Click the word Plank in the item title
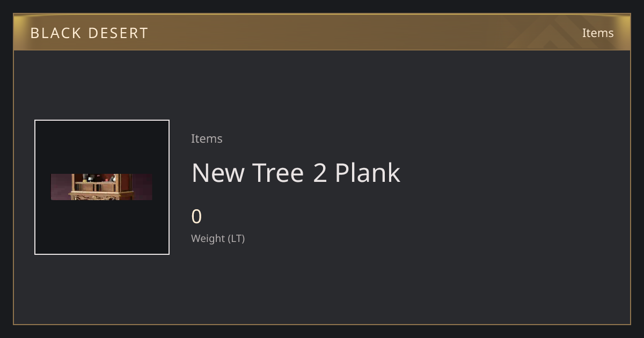644x338 pixels. click(368, 173)
